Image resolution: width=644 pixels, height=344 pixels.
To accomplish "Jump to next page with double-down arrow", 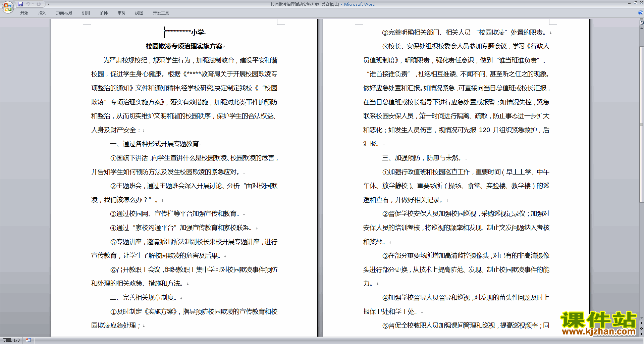I will (642, 334).
